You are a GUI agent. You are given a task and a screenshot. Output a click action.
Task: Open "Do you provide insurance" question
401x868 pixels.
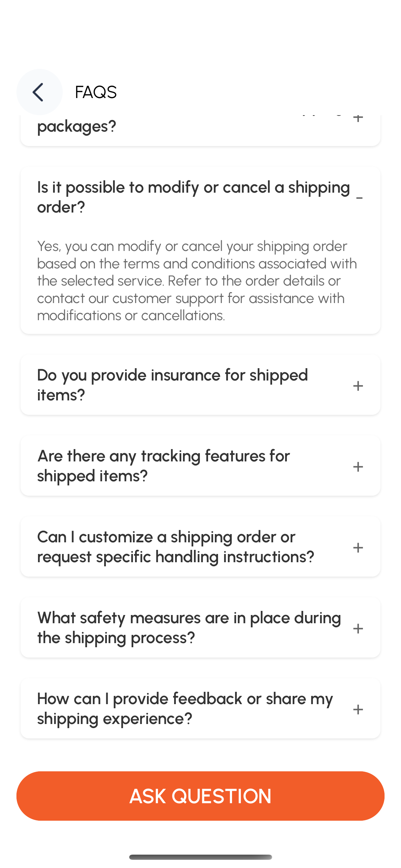[172, 385]
